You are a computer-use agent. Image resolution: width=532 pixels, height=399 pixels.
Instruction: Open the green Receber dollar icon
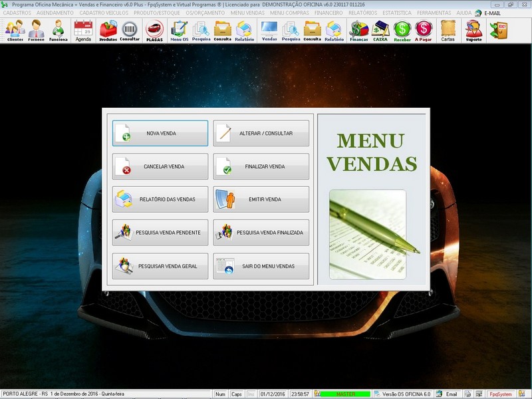(x=402, y=31)
